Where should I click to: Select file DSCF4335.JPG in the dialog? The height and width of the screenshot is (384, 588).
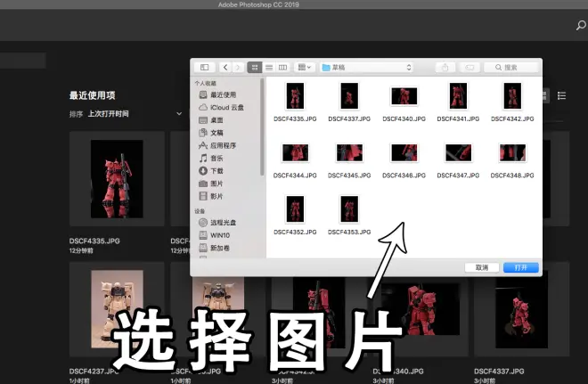point(295,102)
